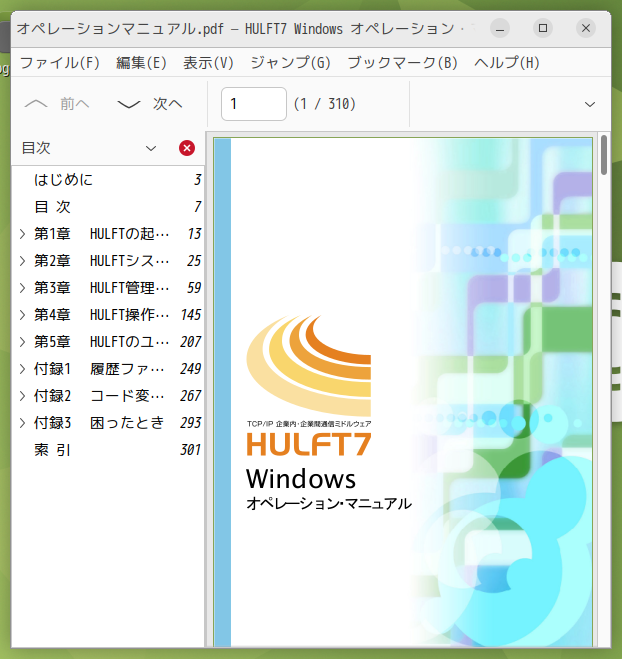Image resolution: width=622 pixels, height=659 pixels.
Task: Expand 付録3 困ったとき entry
Action: click(x=23, y=423)
